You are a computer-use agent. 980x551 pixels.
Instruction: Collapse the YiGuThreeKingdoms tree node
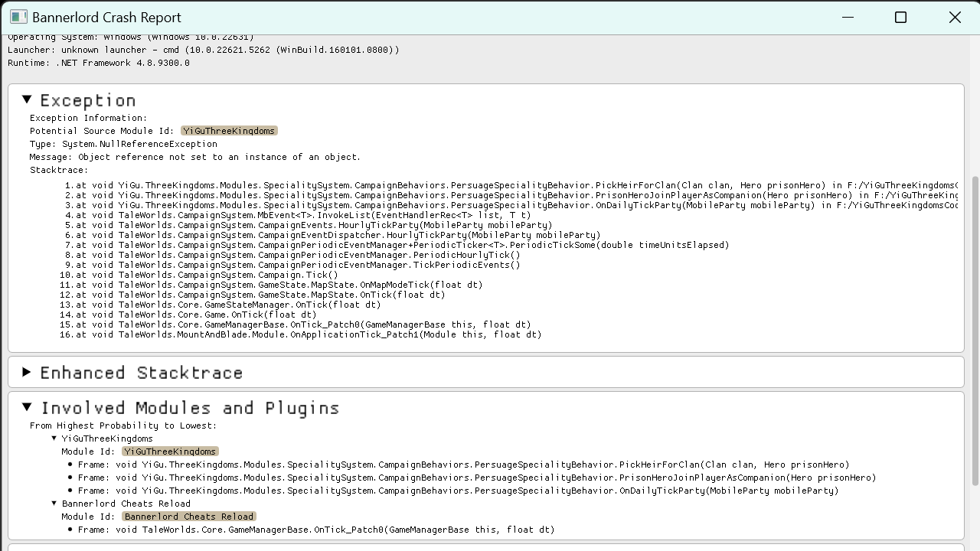[x=54, y=439]
